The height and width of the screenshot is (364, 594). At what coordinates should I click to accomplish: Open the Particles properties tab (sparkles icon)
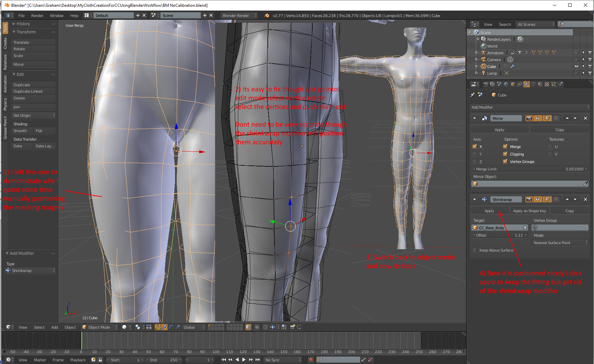(554, 84)
